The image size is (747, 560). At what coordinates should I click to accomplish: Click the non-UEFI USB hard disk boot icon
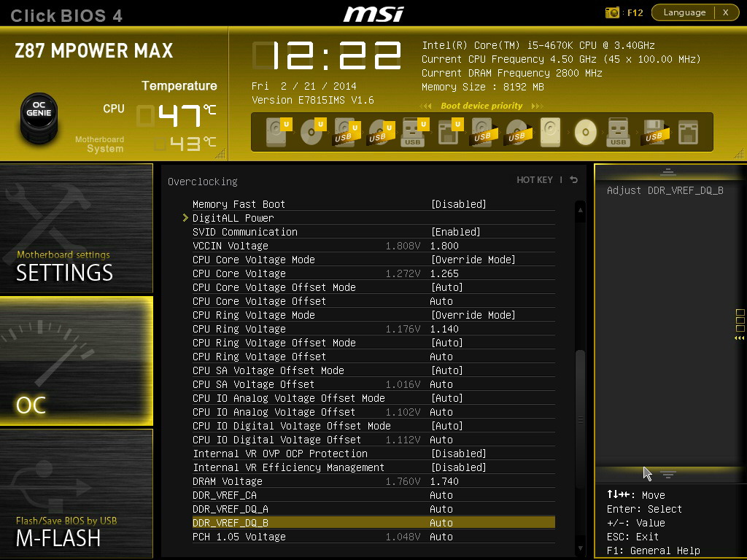pyautogui.click(x=484, y=132)
